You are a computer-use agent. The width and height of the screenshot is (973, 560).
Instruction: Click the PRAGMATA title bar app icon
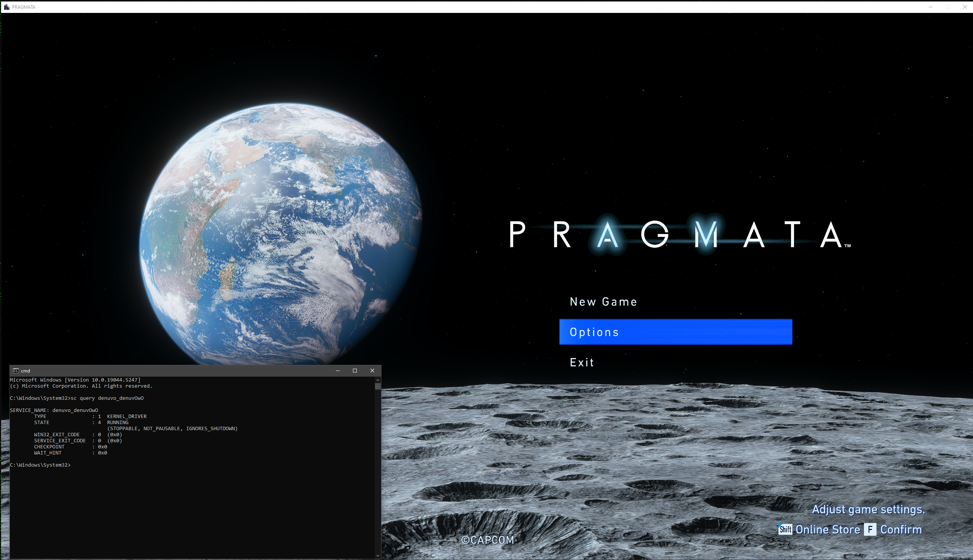(6, 7)
